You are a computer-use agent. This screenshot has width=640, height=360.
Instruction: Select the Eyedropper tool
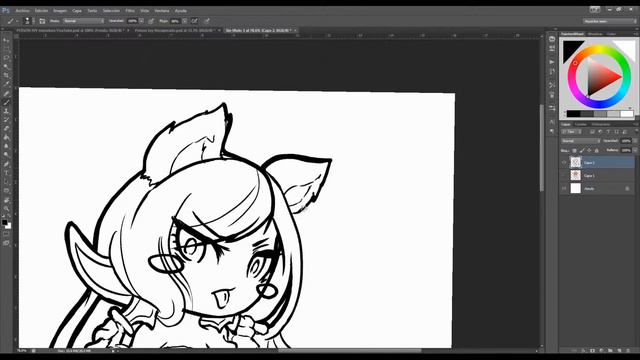pyautogui.click(x=6, y=84)
